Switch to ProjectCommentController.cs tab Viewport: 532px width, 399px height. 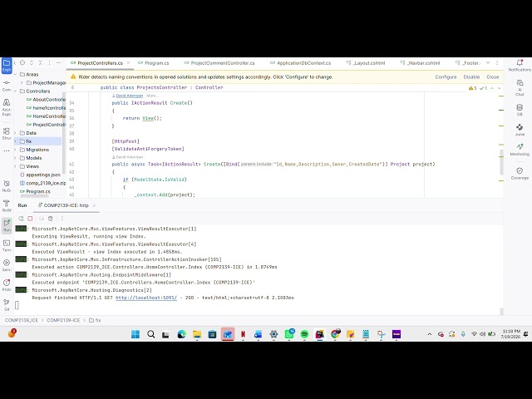point(219,63)
